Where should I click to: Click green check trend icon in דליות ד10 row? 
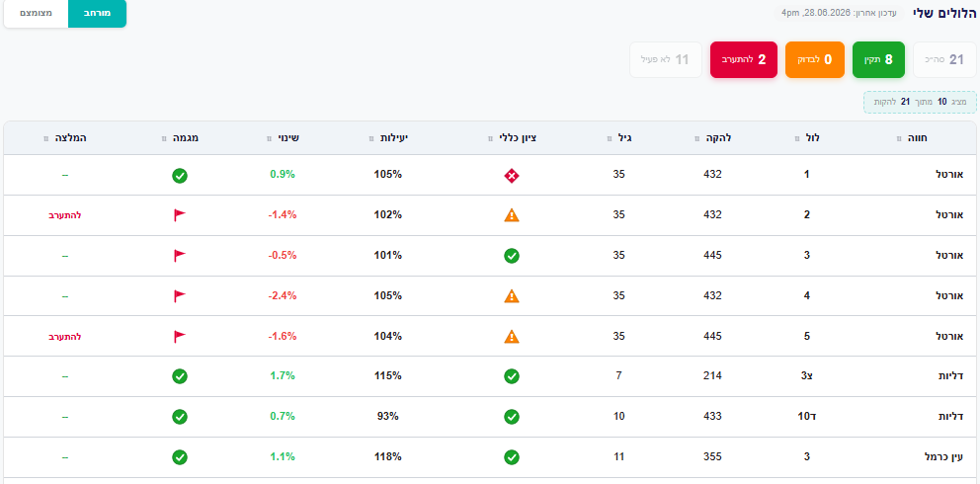(180, 417)
